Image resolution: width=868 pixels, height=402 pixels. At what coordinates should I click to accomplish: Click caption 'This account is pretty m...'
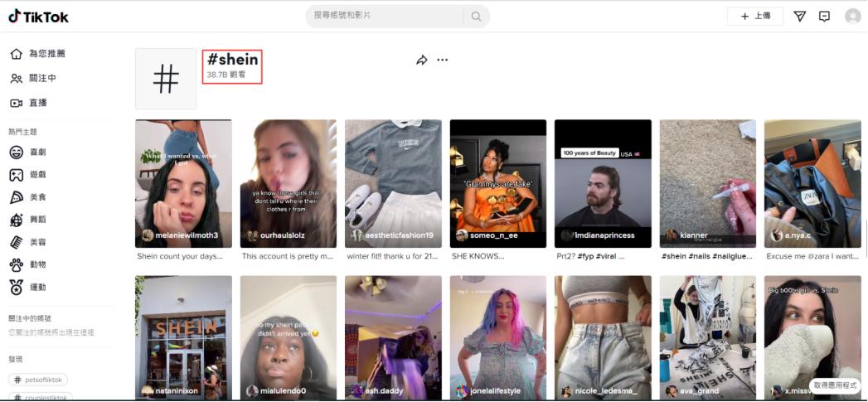pyautogui.click(x=288, y=256)
